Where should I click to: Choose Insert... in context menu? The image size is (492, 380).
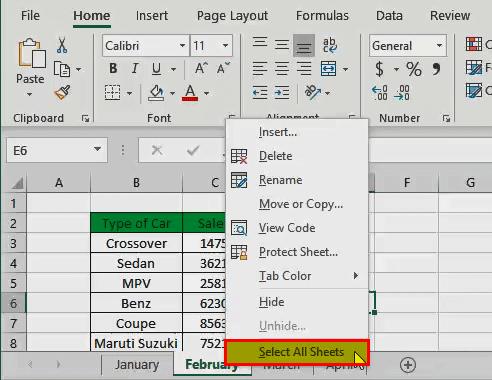click(x=297, y=132)
